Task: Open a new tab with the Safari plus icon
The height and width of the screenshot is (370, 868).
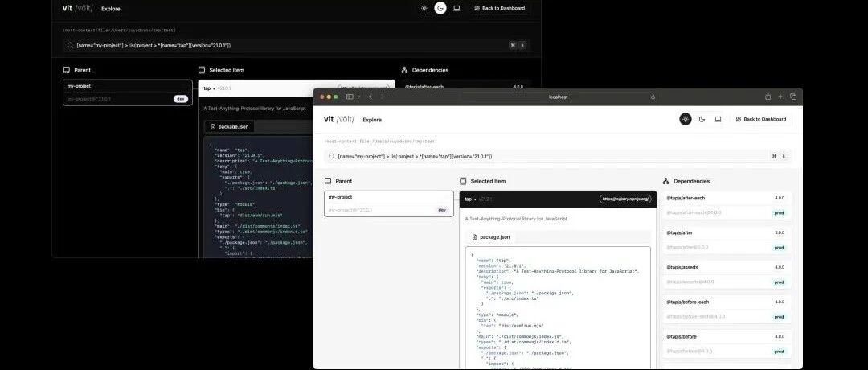Action: pyautogui.click(x=780, y=97)
